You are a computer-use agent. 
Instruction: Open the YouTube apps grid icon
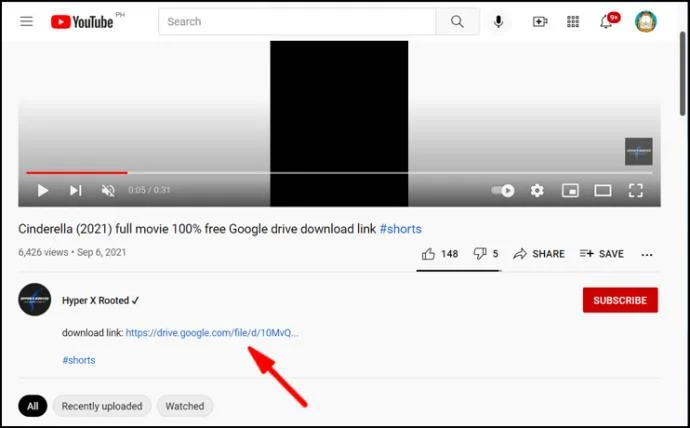[x=573, y=22]
